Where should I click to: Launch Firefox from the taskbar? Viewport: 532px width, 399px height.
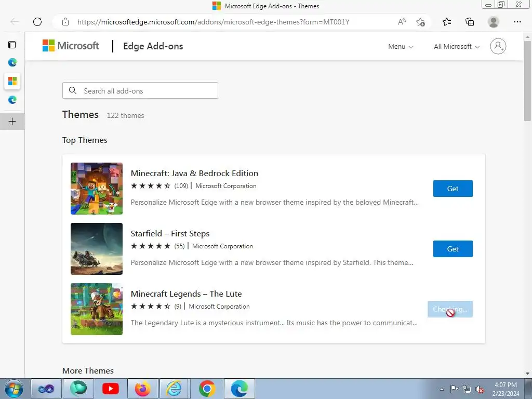[x=142, y=389]
